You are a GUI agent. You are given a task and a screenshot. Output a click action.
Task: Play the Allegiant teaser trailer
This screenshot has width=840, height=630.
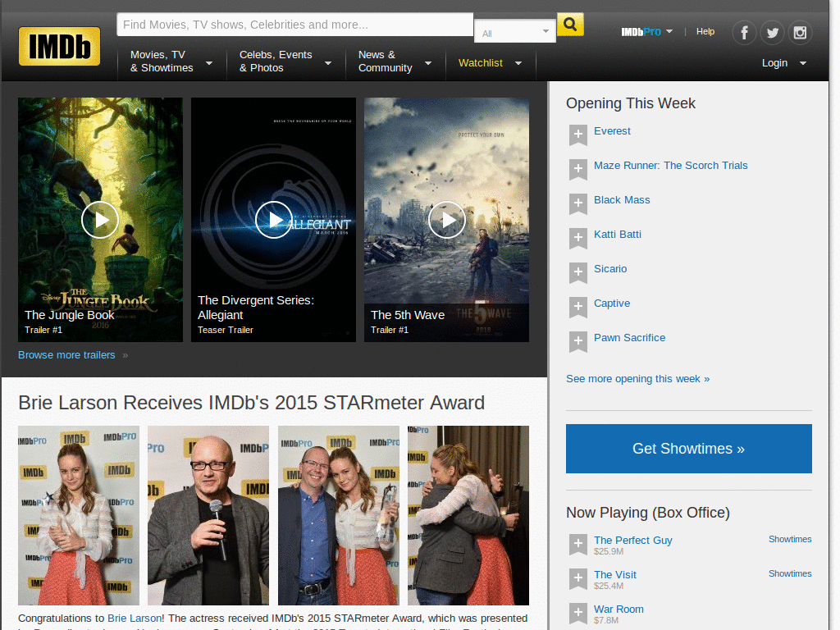tap(273, 220)
